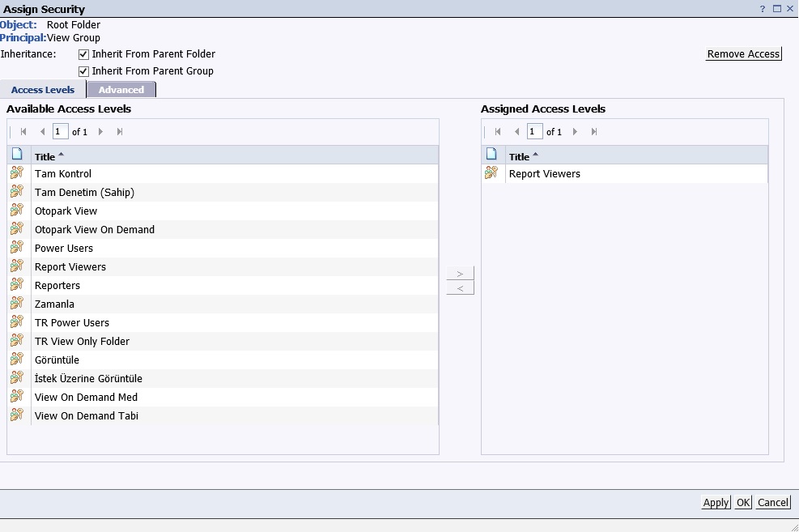Click the icon beside View On Demand Med
The height and width of the screenshot is (532, 799).
[x=17, y=397]
